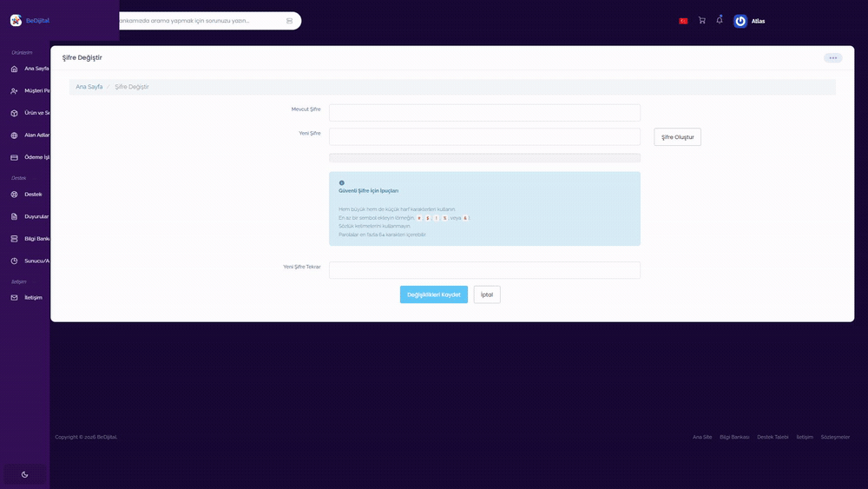Focus the Yeni Şifre Tekrar field

[x=484, y=270]
